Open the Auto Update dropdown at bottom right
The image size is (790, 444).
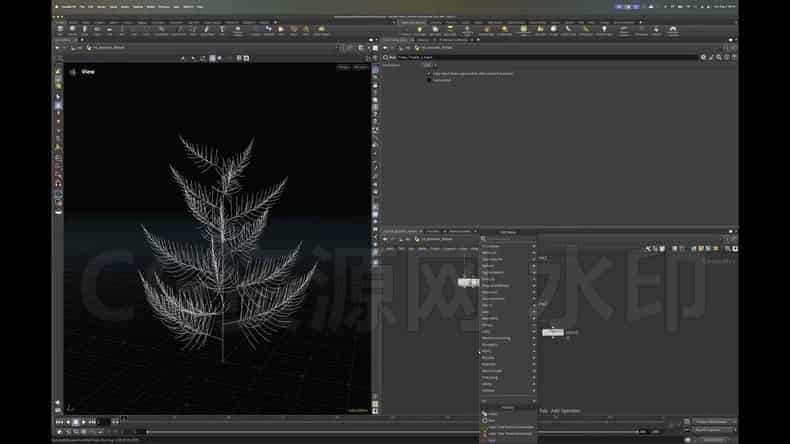(x=714, y=439)
